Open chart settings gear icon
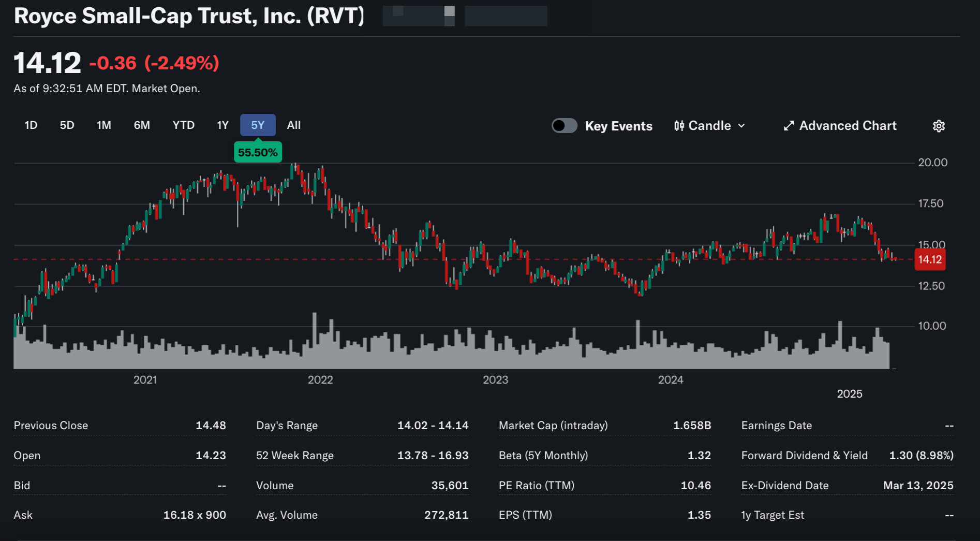Image resolution: width=980 pixels, height=541 pixels. tap(939, 126)
